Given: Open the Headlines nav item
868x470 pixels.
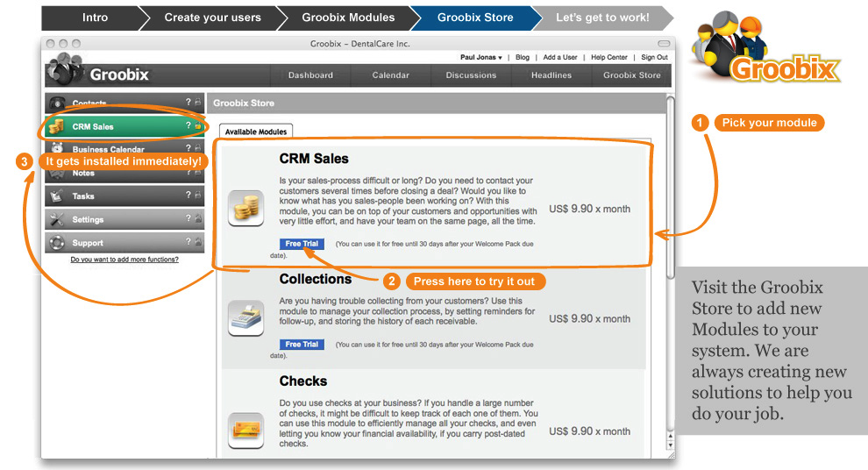Looking at the screenshot, I should click(551, 75).
